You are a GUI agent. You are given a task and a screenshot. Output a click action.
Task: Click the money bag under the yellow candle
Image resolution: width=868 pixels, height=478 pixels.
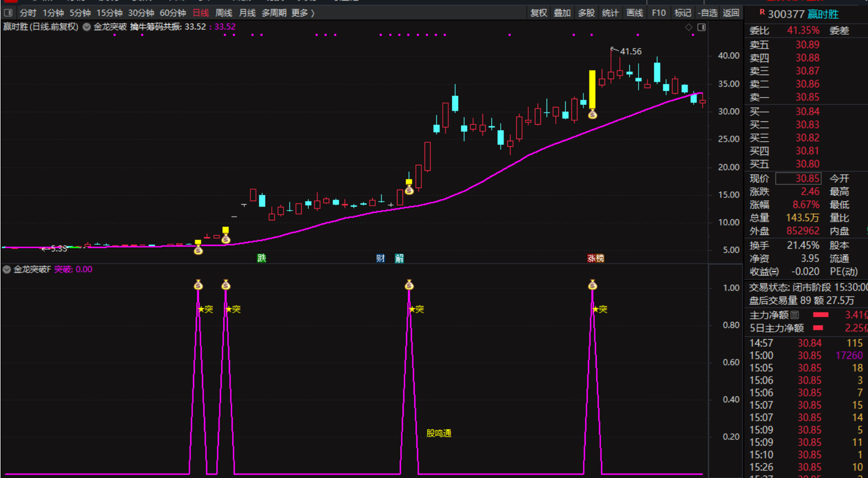(592, 114)
